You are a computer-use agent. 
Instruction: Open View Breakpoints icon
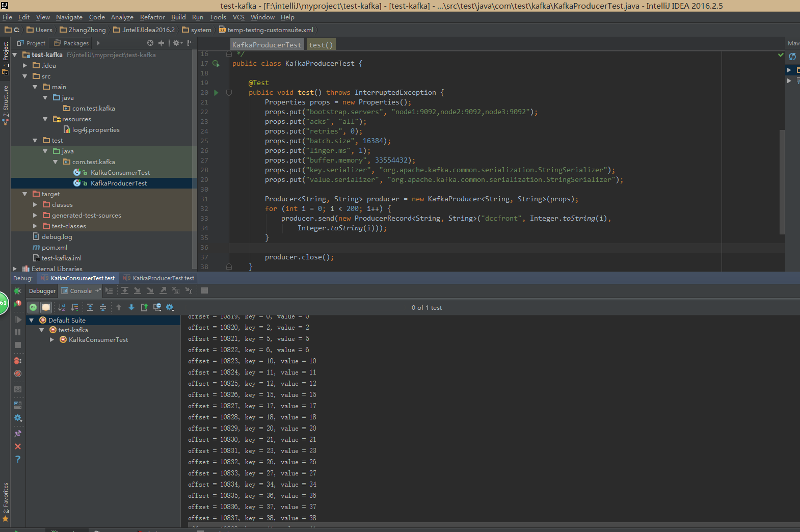[x=18, y=361]
